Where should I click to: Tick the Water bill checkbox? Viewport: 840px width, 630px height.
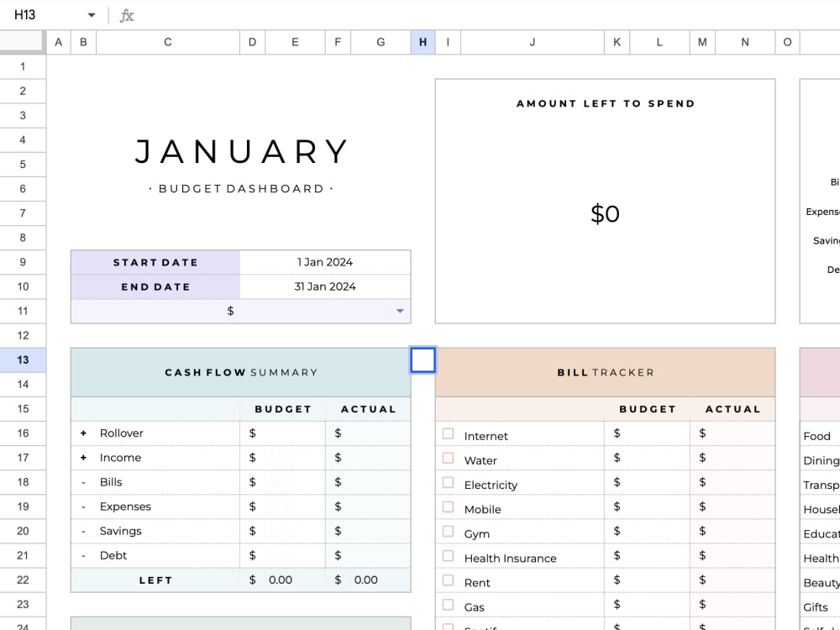tap(449, 459)
